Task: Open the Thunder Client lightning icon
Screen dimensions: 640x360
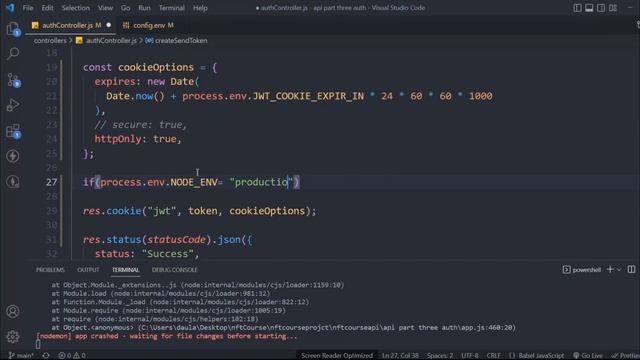Action: click(13, 156)
